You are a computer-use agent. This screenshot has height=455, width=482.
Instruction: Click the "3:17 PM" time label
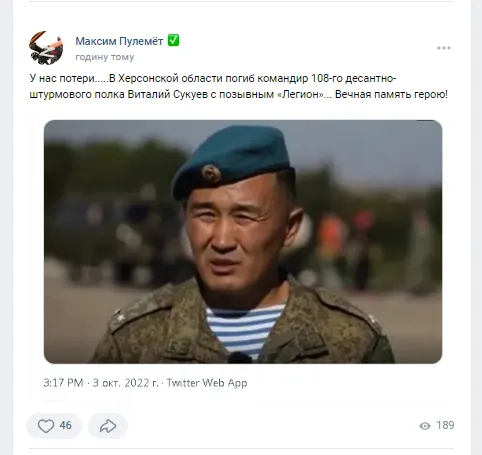(x=63, y=383)
